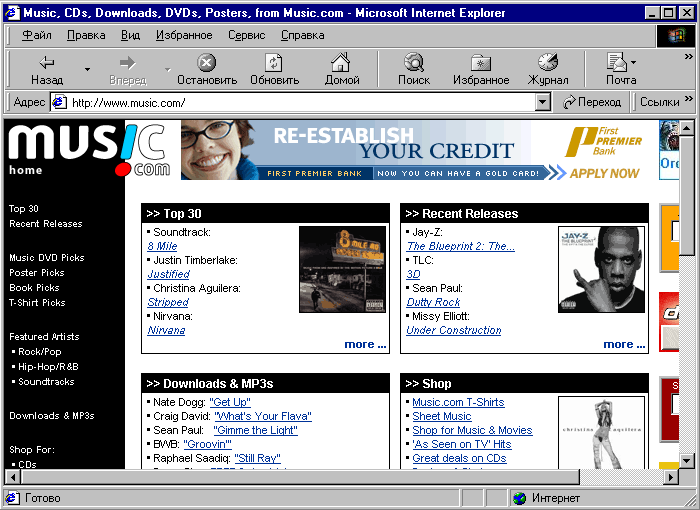
Task: Click the Internet zone globe icon
Action: point(520,498)
